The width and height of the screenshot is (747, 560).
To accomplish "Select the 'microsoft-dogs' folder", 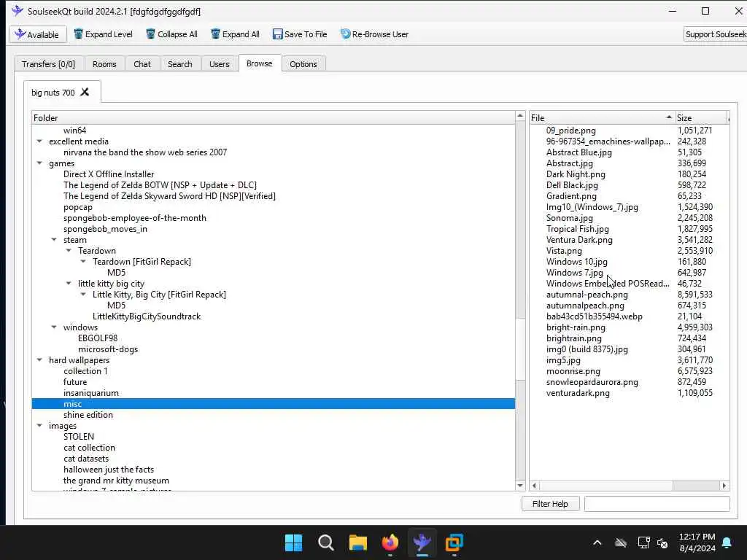I will pyautogui.click(x=108, y=349).
